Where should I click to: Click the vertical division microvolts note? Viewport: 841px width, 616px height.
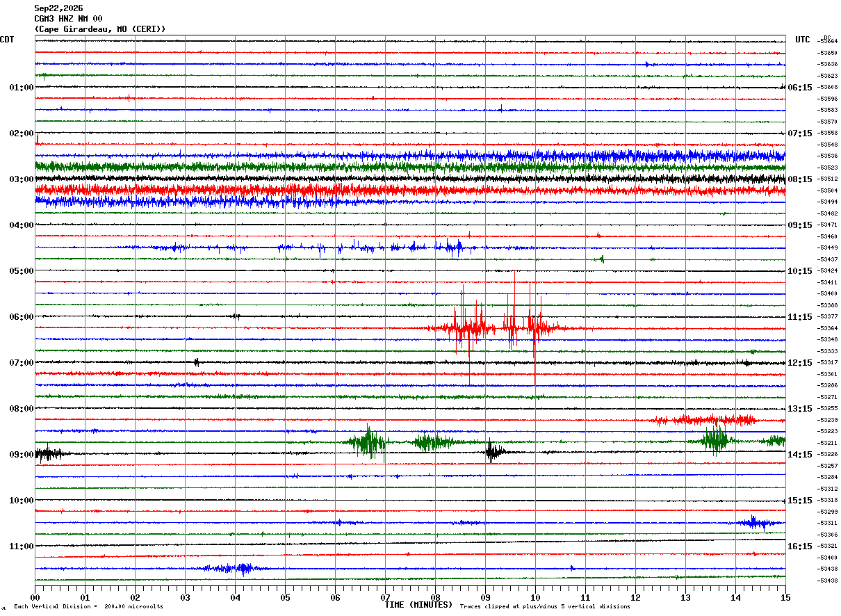(88, 607)
